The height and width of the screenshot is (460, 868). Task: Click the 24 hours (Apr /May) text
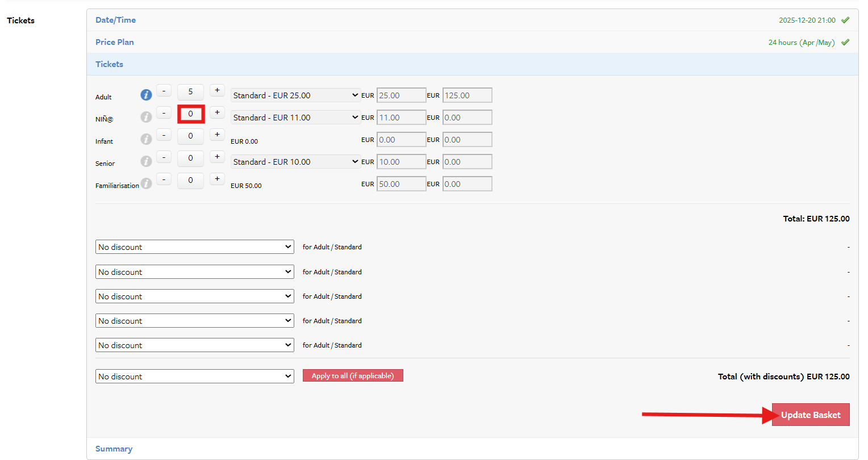802,42
